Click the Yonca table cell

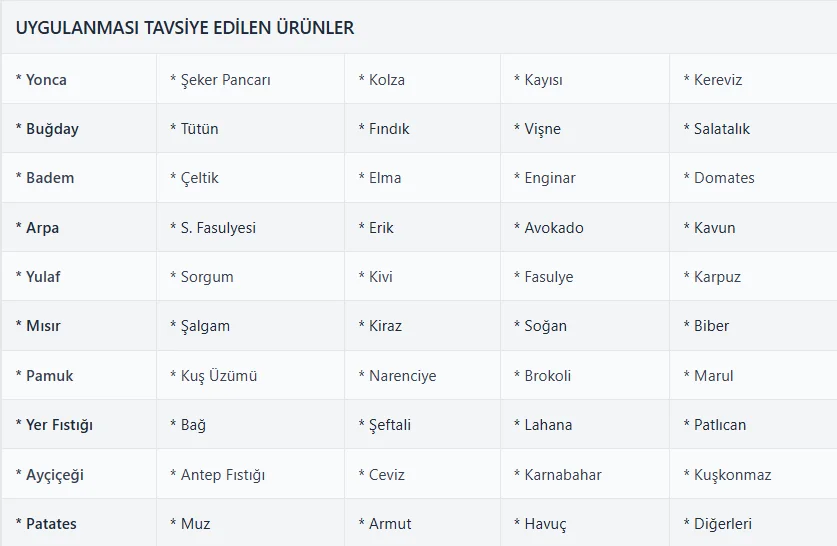point(79,79)
